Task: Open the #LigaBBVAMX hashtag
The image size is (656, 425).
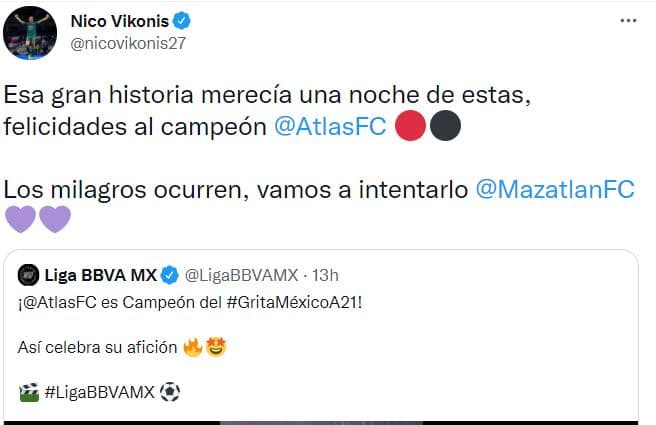Action: [x=100, y=392]
